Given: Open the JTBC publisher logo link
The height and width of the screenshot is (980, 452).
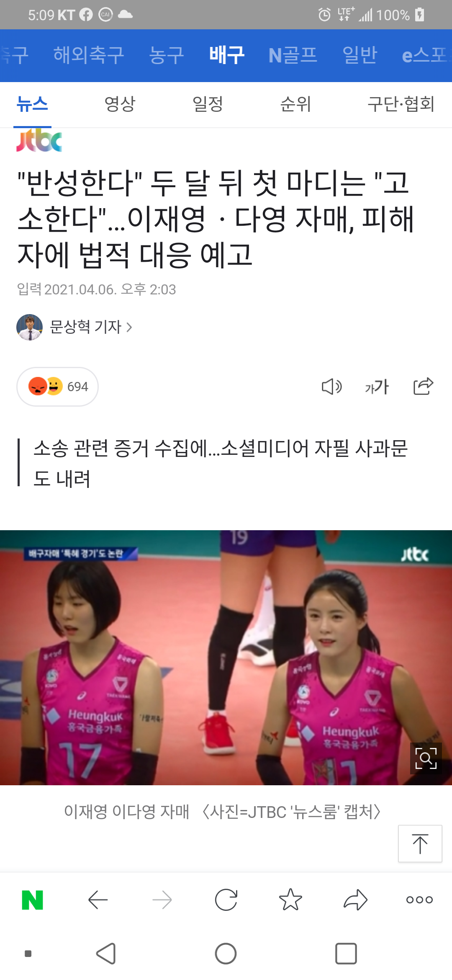Looking at the screenshot, I should pyautogui.click(x=39, y=140).
